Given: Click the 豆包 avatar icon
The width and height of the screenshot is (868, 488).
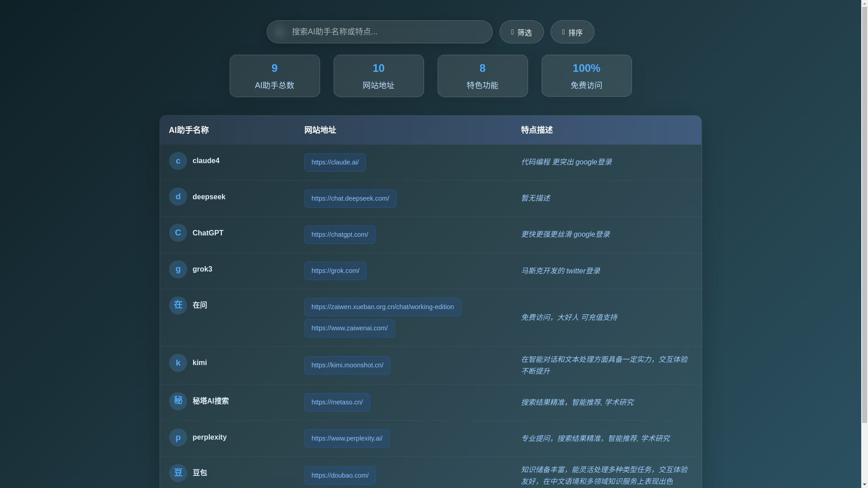Looking at the screenshot, I should [x=178, y=473].
